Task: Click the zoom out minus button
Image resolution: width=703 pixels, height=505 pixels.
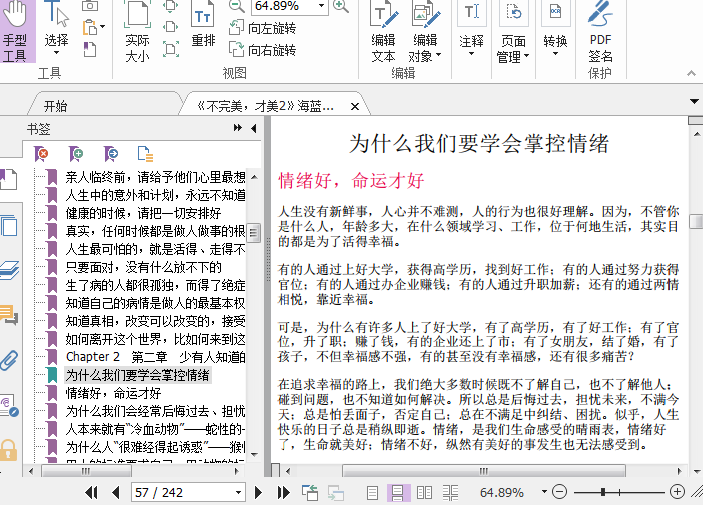Action: coord(560,492)
